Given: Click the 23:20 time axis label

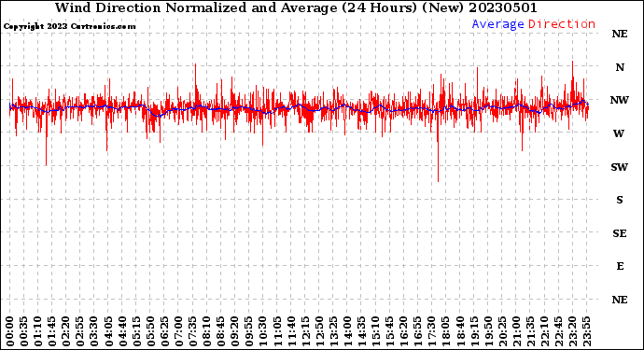Looking at the screenshot, I should click(572, 331).
